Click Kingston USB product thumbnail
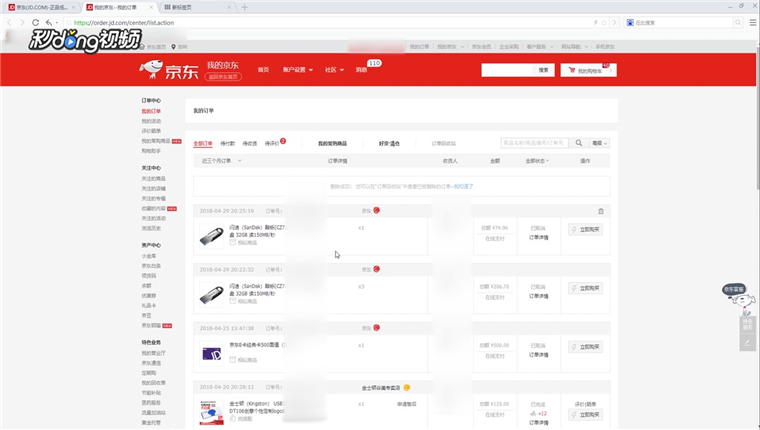This screenshot has width=760, height=430. 212,413
